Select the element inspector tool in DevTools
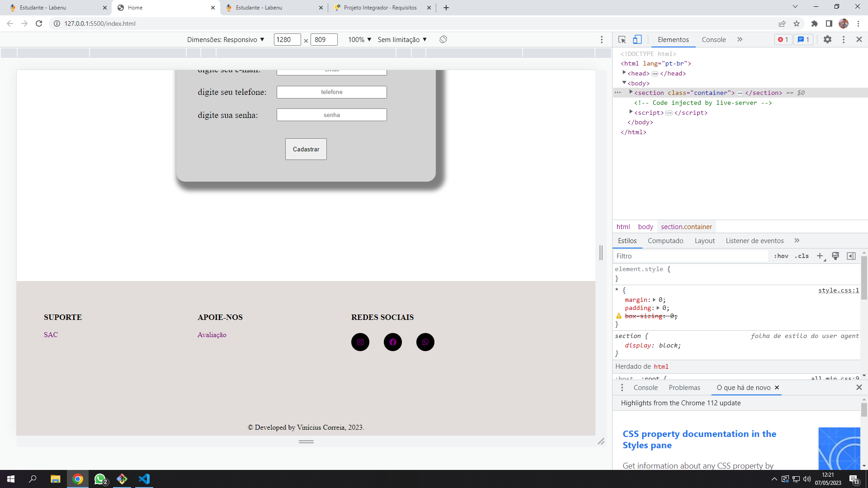Image resolution: width=868 pixels, height=488 pixels. 622,40
